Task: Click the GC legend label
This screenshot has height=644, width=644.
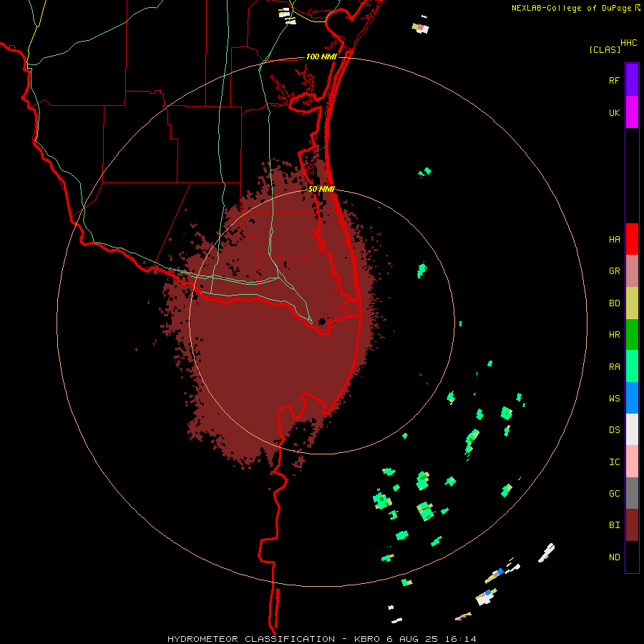Action: (614, 494)
